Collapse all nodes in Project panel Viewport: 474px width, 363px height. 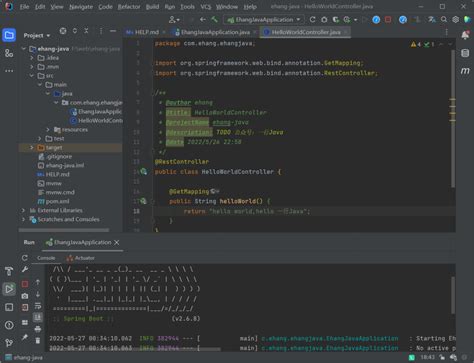tap(86, 31)
